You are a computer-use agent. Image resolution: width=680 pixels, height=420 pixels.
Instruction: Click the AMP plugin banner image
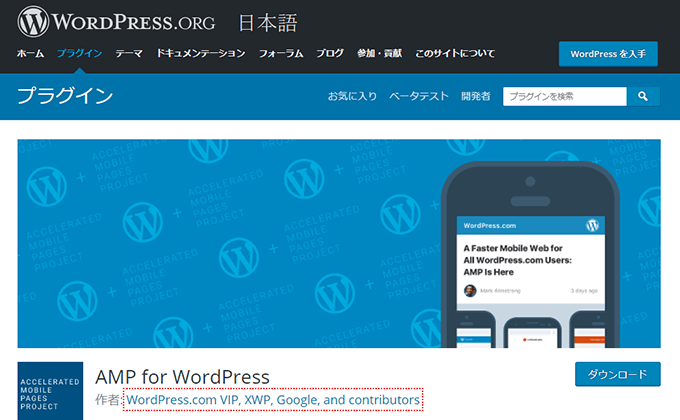[x=339, y=243]
